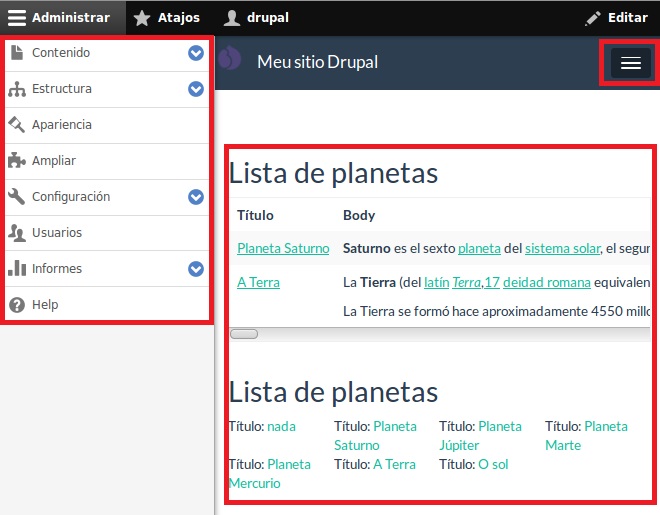Screen dimensions: 660x515
Task: Follow the italic Terra link
Action: point(466,282)
